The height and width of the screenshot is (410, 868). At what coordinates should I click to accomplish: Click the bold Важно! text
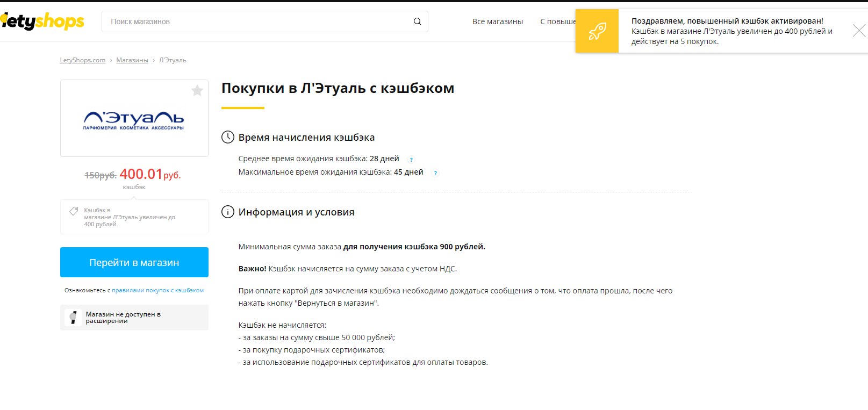click(252, 269)
